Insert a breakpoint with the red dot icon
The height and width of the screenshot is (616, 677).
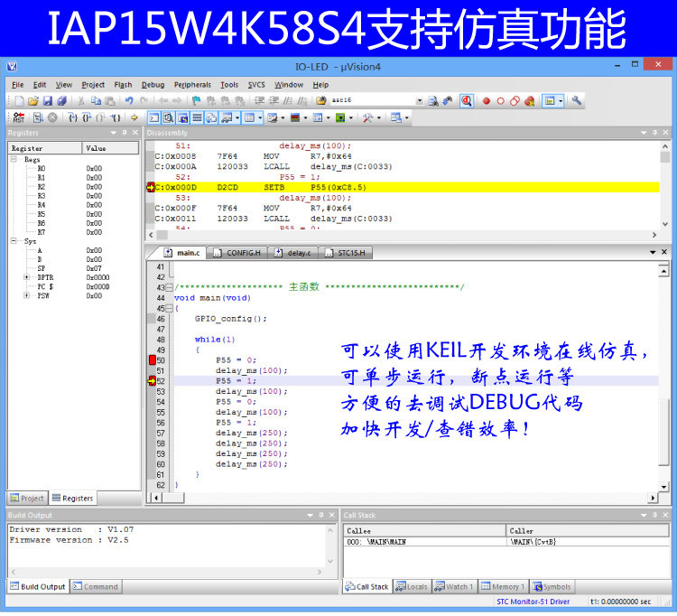tap(487, 101)
